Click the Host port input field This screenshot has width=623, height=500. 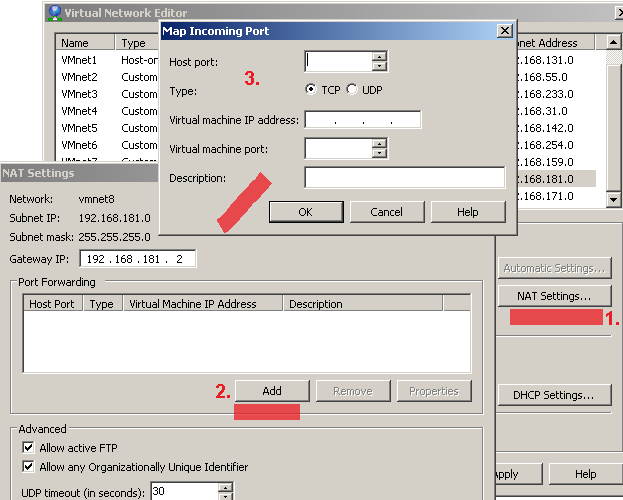tap(339, 61)
